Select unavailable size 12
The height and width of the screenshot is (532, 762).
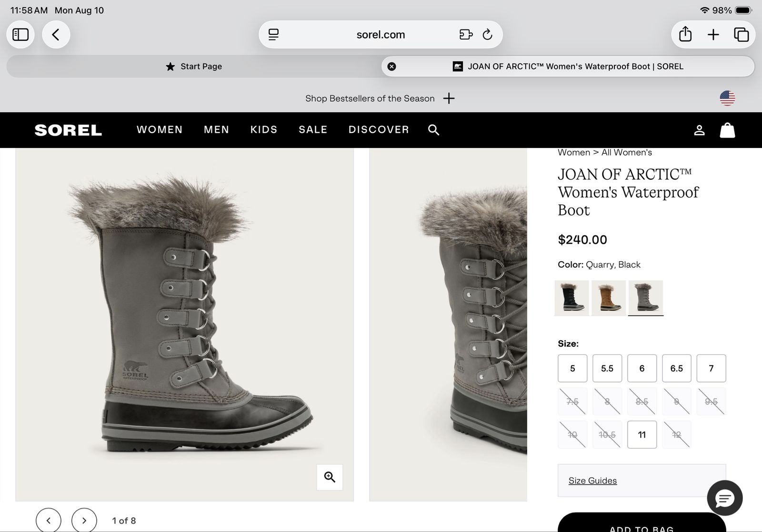click(677, 434)
